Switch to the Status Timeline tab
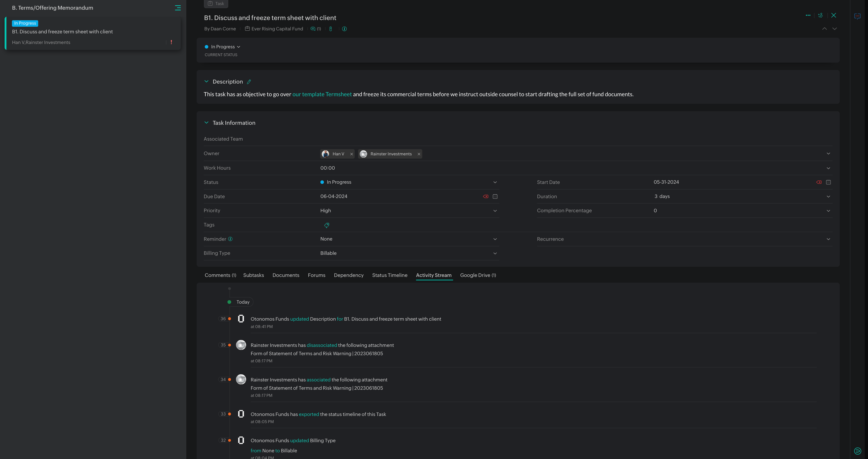 click(x=390, y=275)
